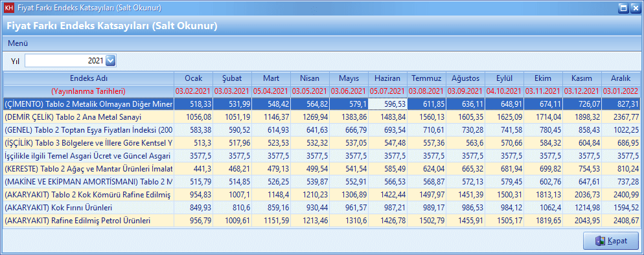Click the DEMİR ÇELİK Ocak value 1056,08
This screenshot has height=255, width=644.
point(194,117)
